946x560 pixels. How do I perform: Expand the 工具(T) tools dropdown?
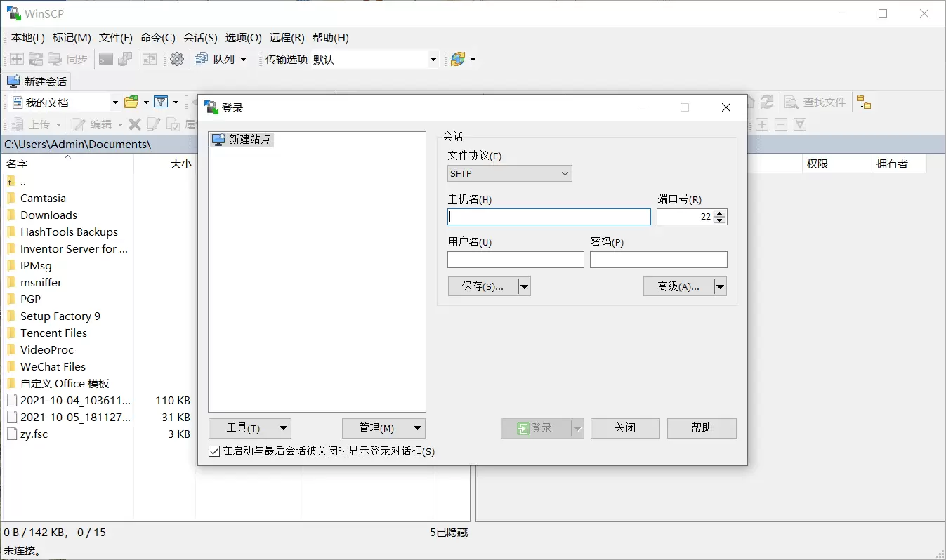tap(249, 428)
